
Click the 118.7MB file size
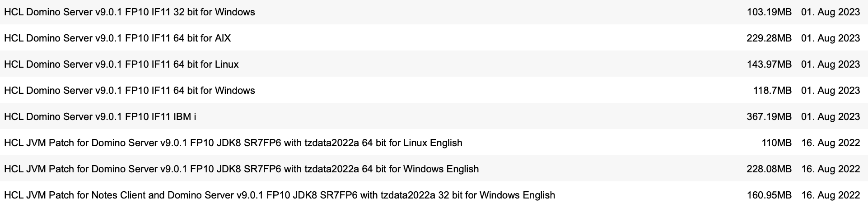[x=772, y=91]
